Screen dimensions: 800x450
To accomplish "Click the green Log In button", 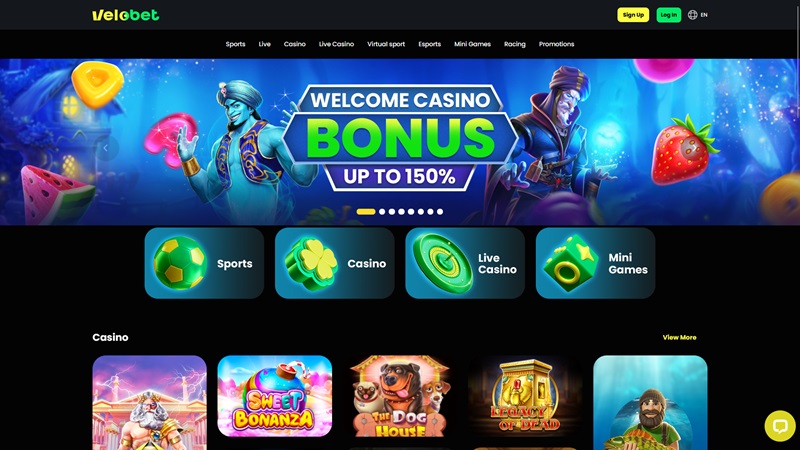I will tap(668, 15).
